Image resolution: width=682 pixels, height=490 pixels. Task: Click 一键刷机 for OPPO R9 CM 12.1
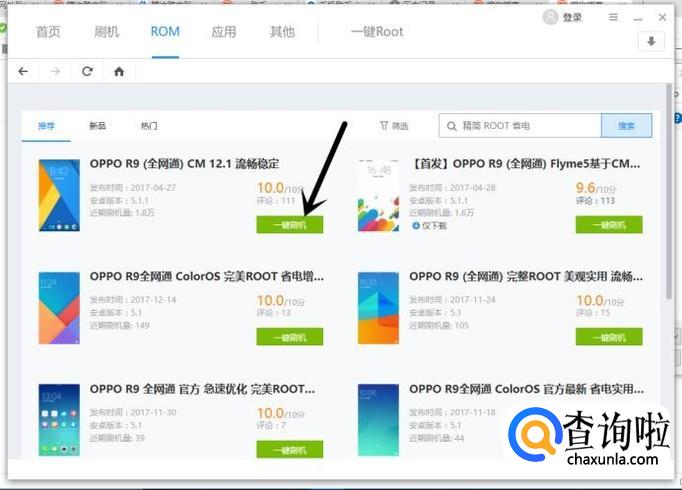tap(290, 225)
